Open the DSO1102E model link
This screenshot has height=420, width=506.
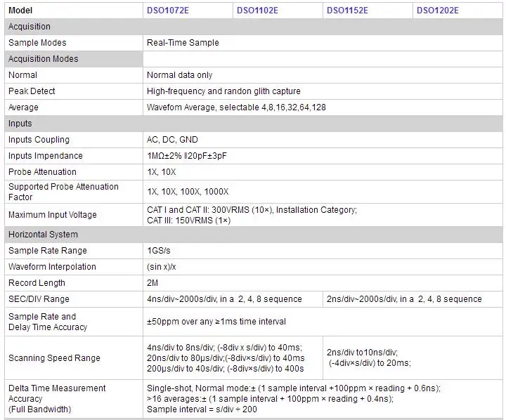257,11
